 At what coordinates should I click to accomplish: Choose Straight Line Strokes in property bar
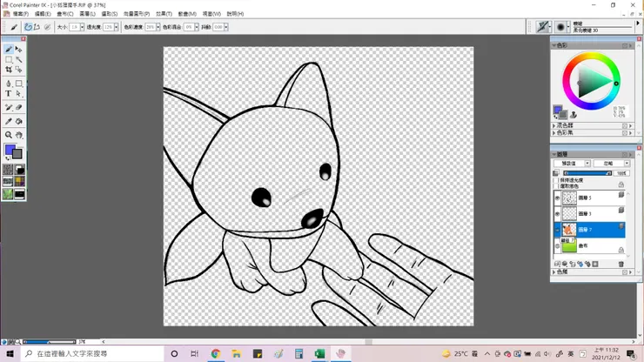[37, 27]
